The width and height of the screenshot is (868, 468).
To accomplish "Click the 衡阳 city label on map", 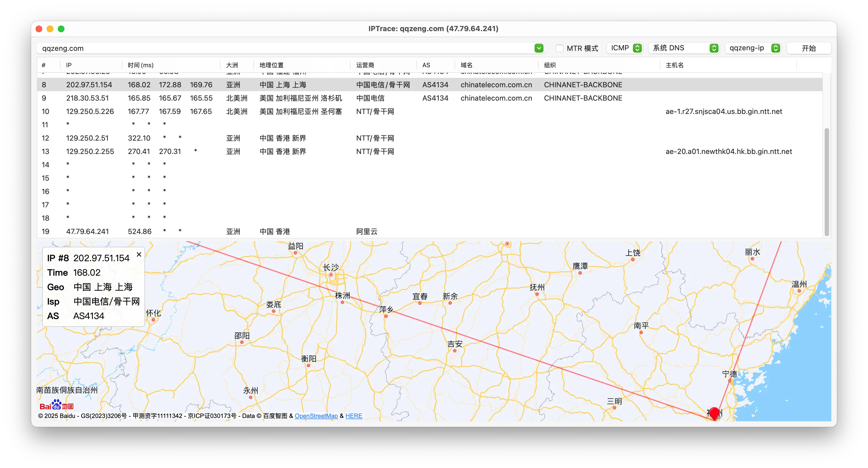I will 308,359.
